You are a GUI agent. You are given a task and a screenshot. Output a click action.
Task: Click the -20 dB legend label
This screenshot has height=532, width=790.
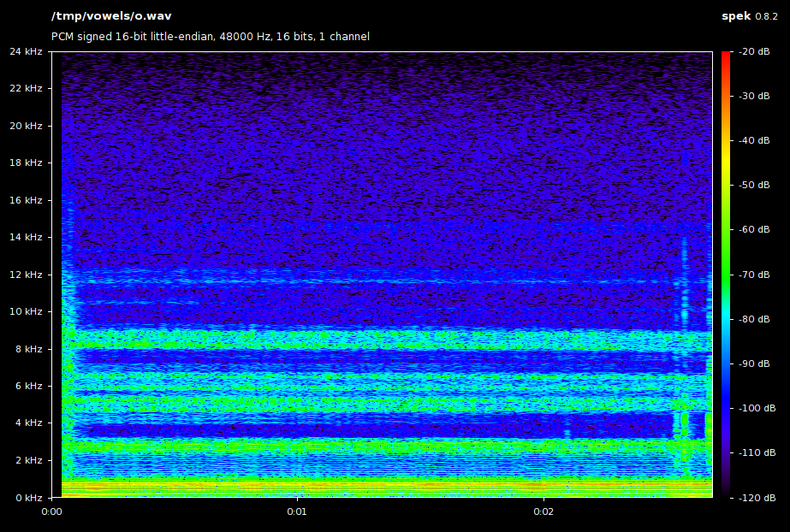coord(754,51)
